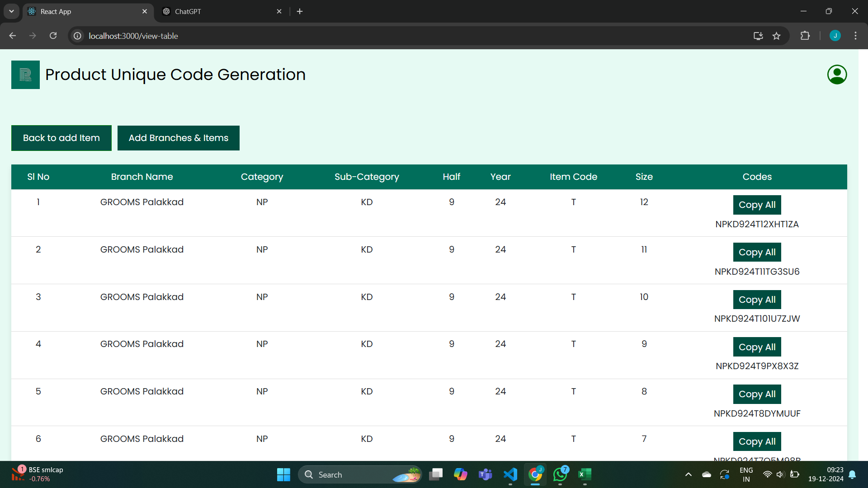Open Microsoft Teams from taskbar
The height and width of the screenshot is (488, 868).
click(x=486, y=474)
